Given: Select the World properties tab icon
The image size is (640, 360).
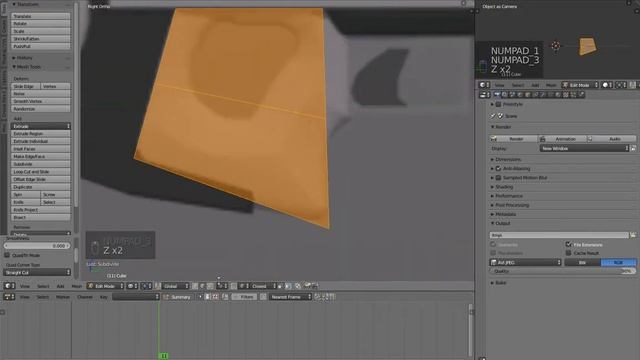Looking at the screenshot, I should click(x=520, y=95).
